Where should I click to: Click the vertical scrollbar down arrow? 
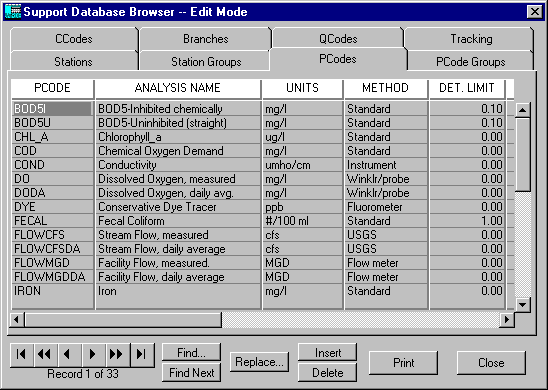click(x=522, y=304)
